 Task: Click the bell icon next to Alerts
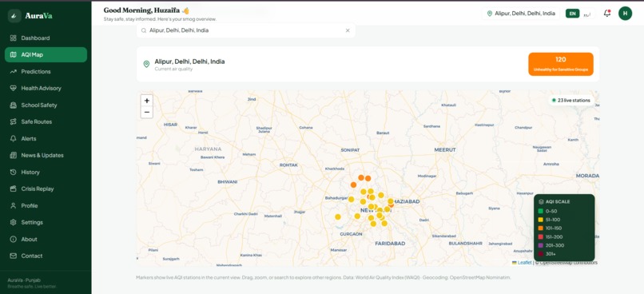pos(13,139)
